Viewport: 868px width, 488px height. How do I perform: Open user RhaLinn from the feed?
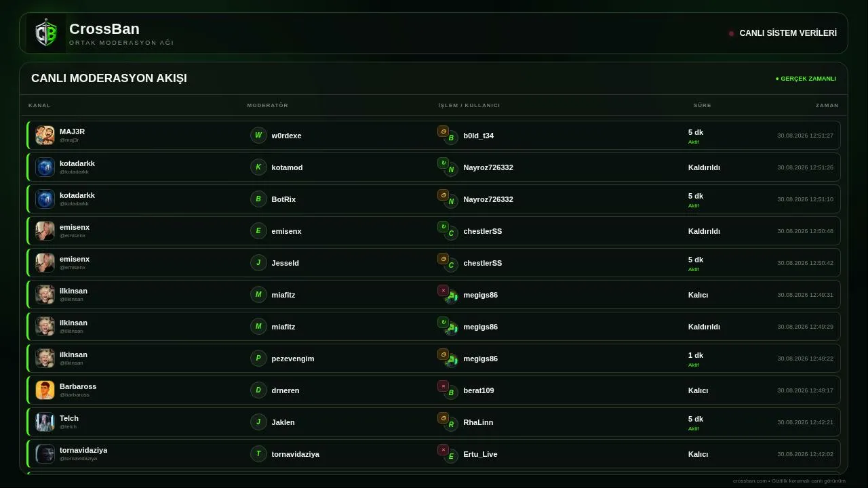pos(478,422)
